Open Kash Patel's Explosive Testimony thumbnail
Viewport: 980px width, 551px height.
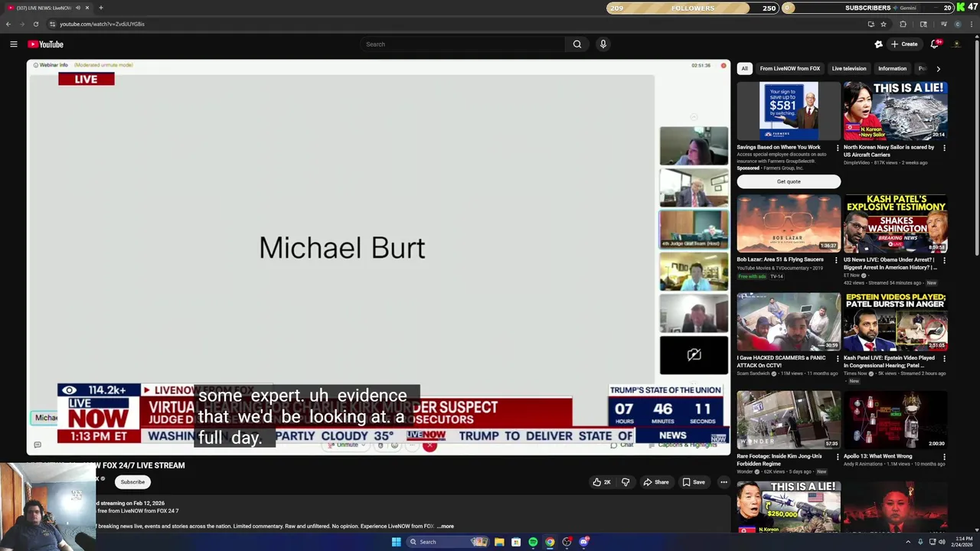pyautogui.click(x=896, y=223)
